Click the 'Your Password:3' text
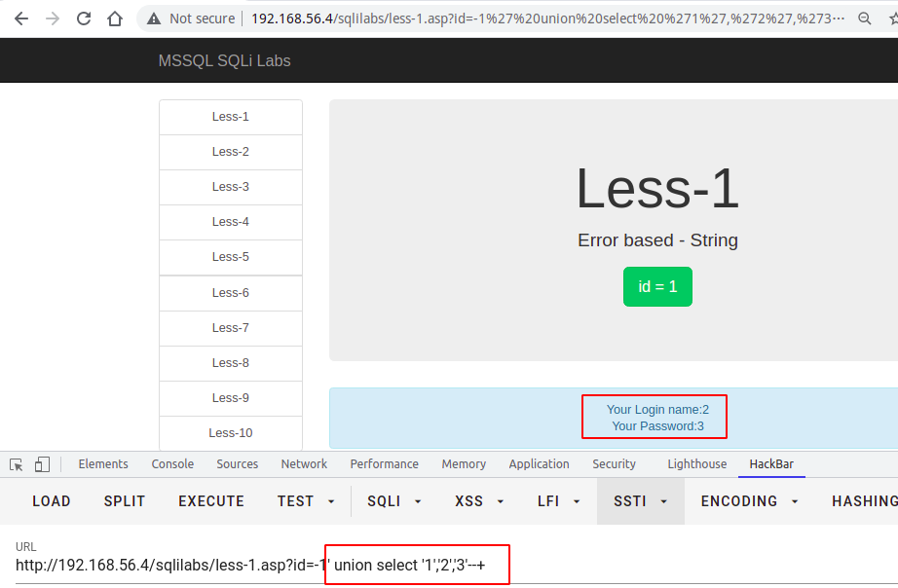 657,426
